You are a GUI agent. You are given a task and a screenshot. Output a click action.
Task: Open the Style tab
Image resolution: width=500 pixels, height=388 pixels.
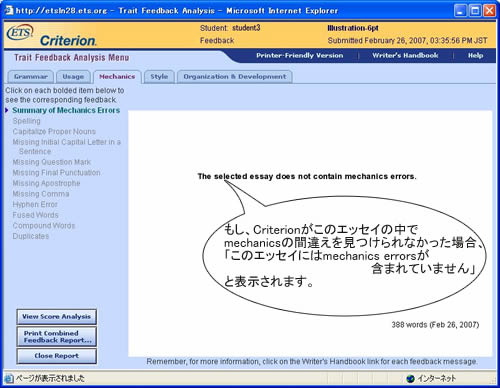(159, 77)
